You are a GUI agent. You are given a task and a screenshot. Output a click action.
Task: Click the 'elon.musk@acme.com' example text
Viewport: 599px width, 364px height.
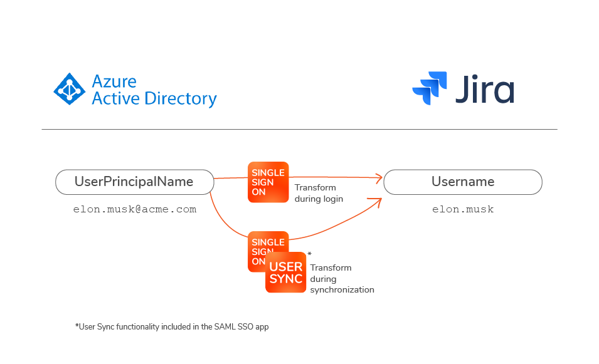[x=135, y=209]
